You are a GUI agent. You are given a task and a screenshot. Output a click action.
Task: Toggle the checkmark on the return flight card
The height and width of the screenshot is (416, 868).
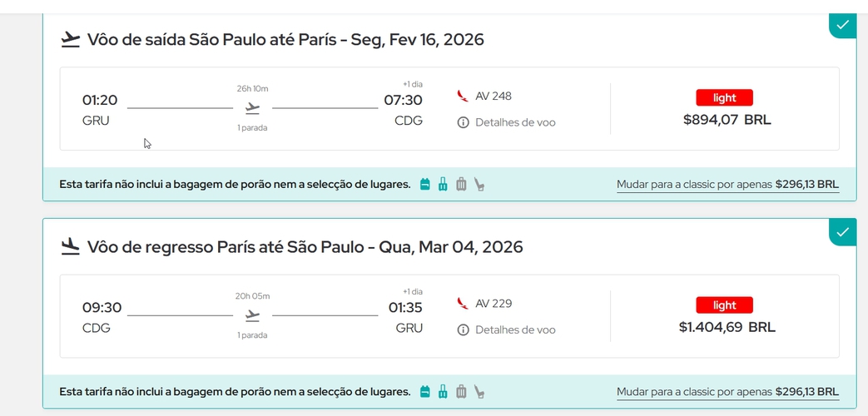click(843, 231)
